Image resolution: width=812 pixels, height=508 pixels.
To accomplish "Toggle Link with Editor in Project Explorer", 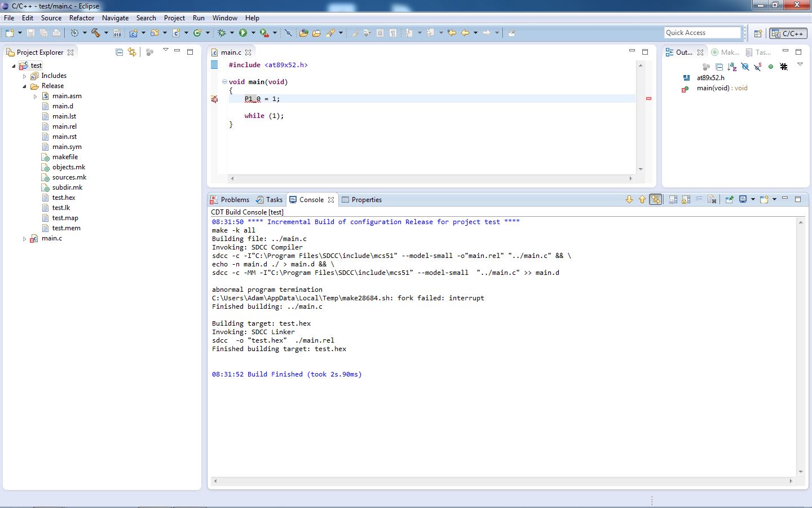I will point(132,52).
